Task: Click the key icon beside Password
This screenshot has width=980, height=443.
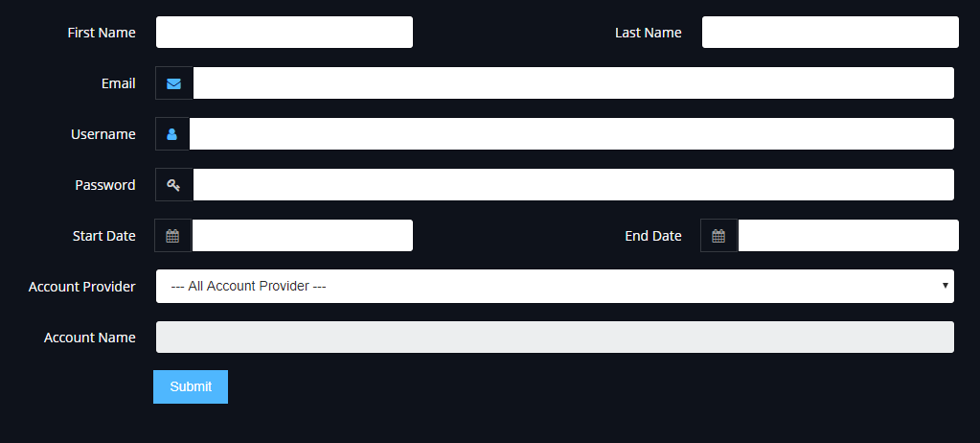Action: [x=173, y=184]
